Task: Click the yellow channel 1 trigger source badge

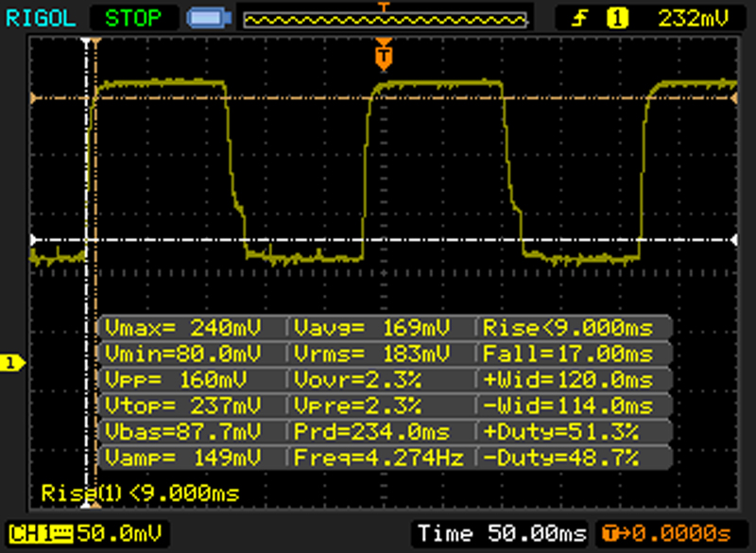Action: pyautogui.click(x=618, y=19)
